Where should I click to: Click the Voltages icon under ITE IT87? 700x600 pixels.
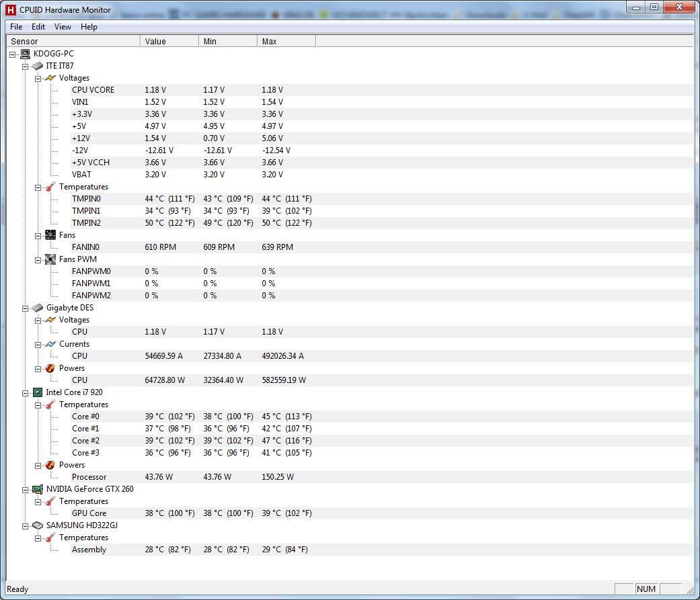[x=50, y=78]
